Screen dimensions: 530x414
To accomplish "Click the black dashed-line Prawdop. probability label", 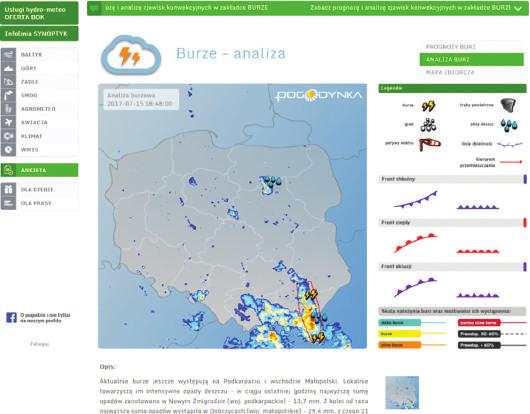I will click(479, 334).
